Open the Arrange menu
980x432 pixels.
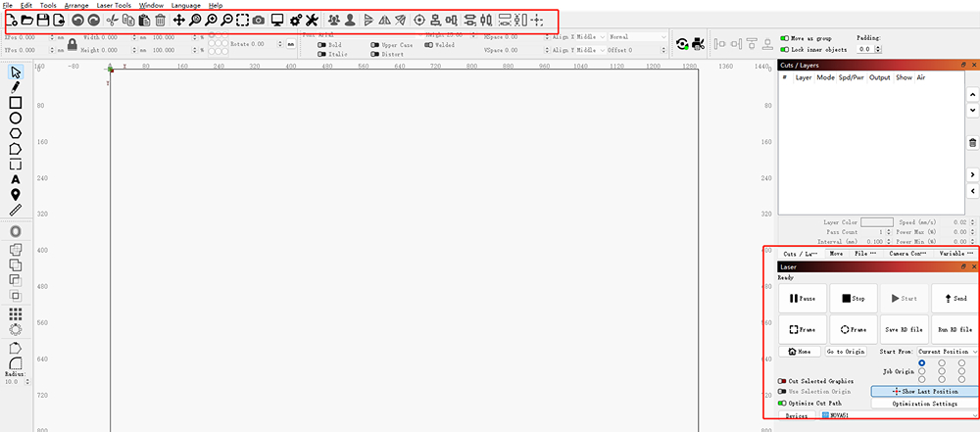(x=76, y=5)
